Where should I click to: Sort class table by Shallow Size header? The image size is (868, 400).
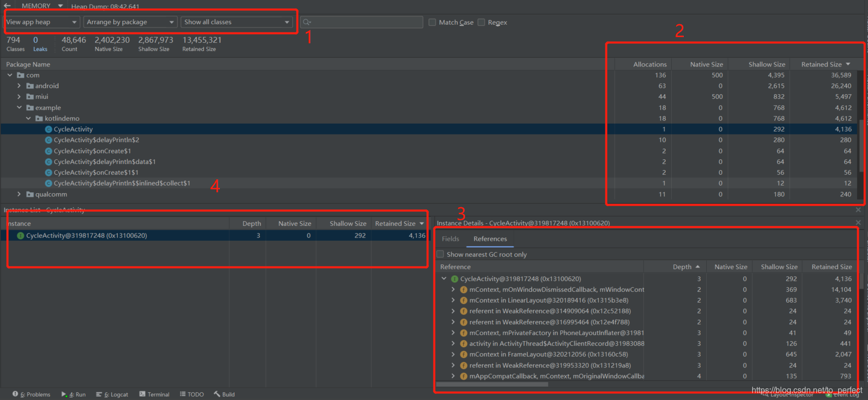tap(767, 64)
